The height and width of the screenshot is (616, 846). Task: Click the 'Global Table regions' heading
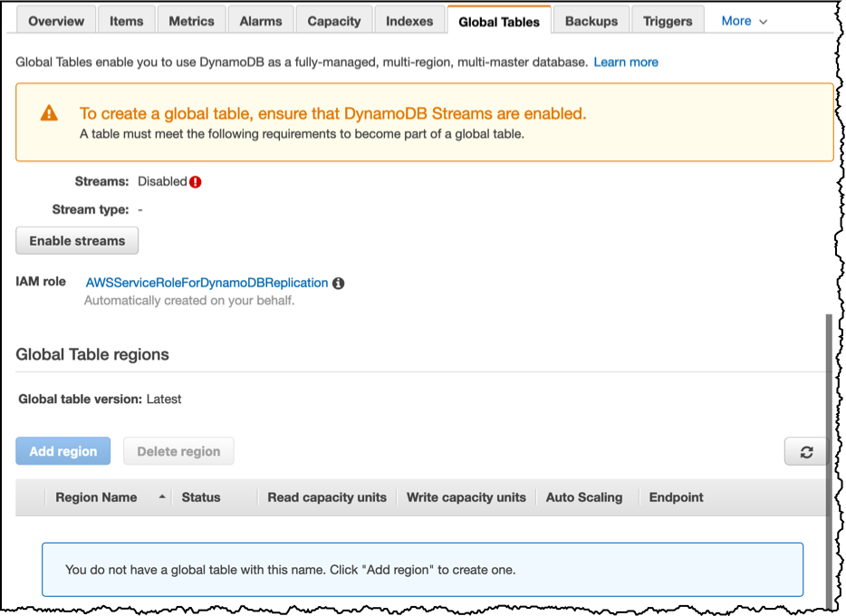(92, 354)
